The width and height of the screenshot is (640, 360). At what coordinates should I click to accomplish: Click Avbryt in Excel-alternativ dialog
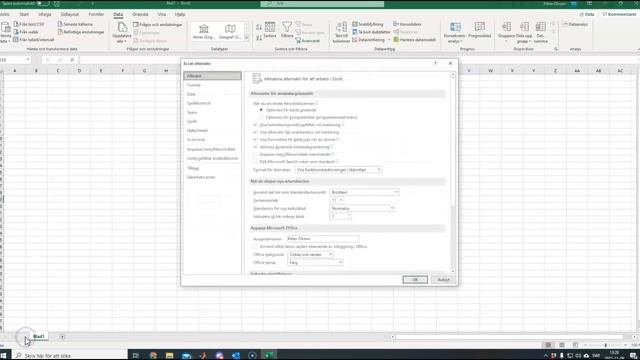tap(443, 280)
